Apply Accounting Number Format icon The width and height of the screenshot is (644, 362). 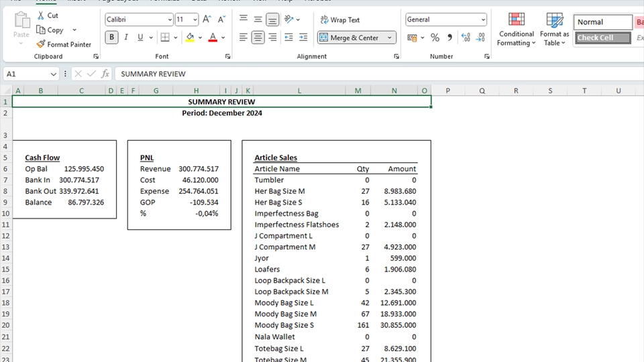[x=412, y=38]
